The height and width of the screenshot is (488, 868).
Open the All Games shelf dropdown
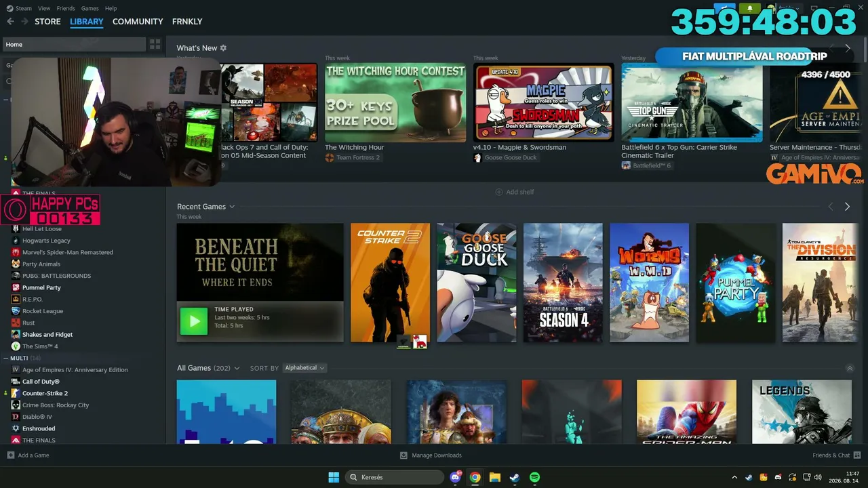(237, 368)
